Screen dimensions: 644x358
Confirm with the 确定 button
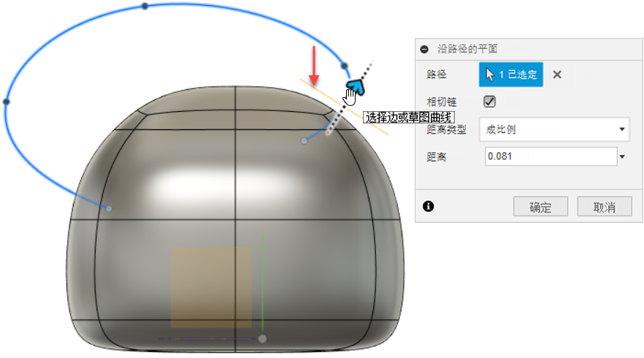(x=540, y=206)
